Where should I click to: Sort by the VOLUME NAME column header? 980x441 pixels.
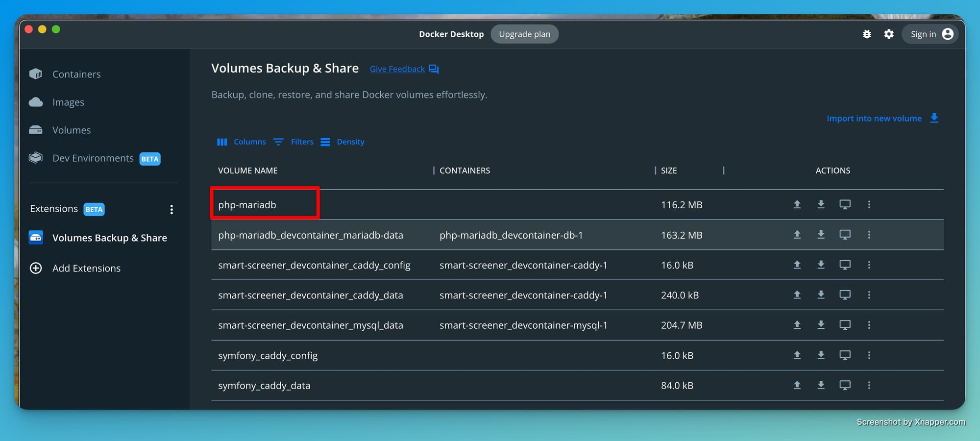pos(248,171)
